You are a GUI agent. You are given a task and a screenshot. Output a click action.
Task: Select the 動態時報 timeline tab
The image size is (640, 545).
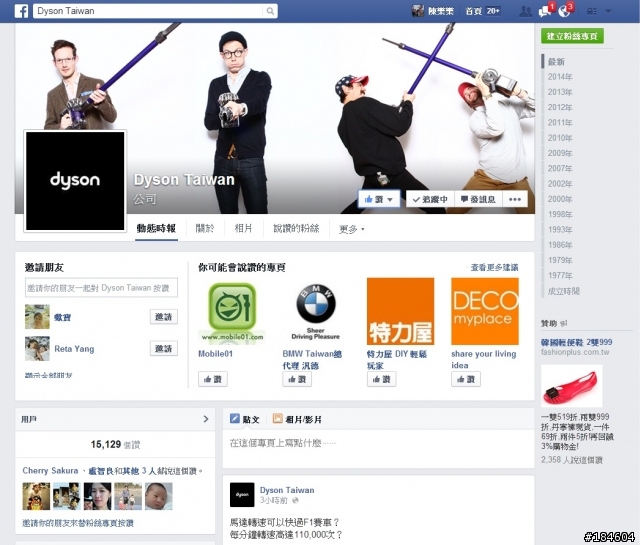pyautogui.click(x=156, y=229)
